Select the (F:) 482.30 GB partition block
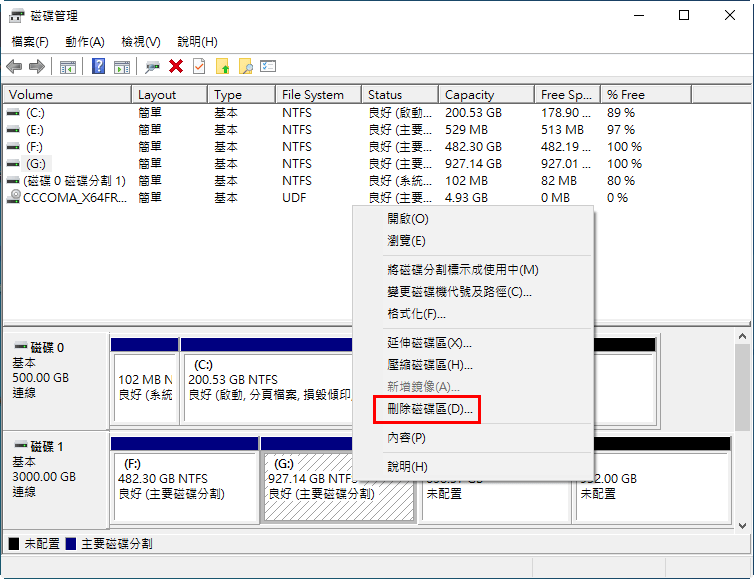 tap(185, 480)
